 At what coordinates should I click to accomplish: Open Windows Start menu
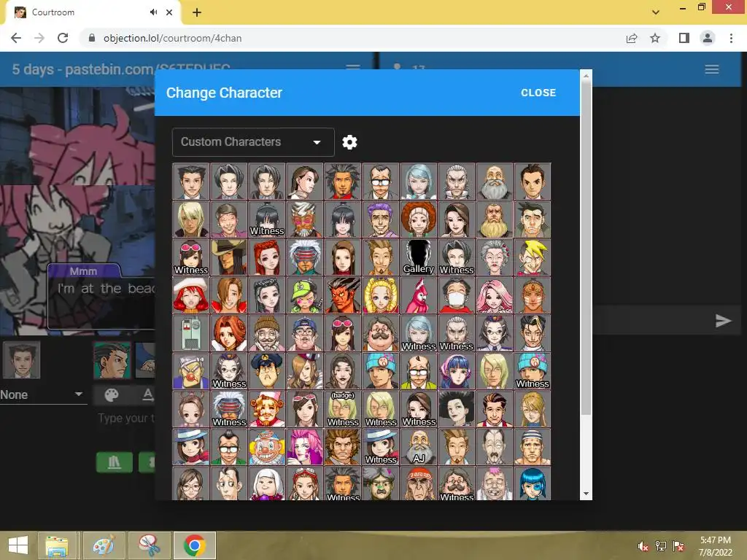click(18, 545)
